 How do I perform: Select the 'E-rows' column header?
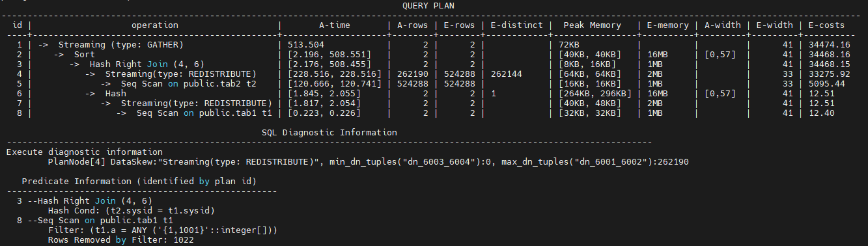(x=460, y=25)
